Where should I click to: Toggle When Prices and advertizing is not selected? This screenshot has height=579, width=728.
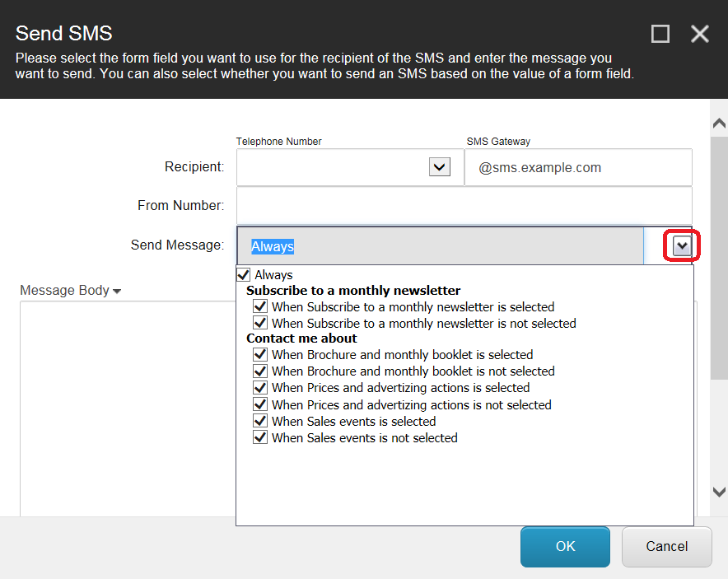coord(260,404)
